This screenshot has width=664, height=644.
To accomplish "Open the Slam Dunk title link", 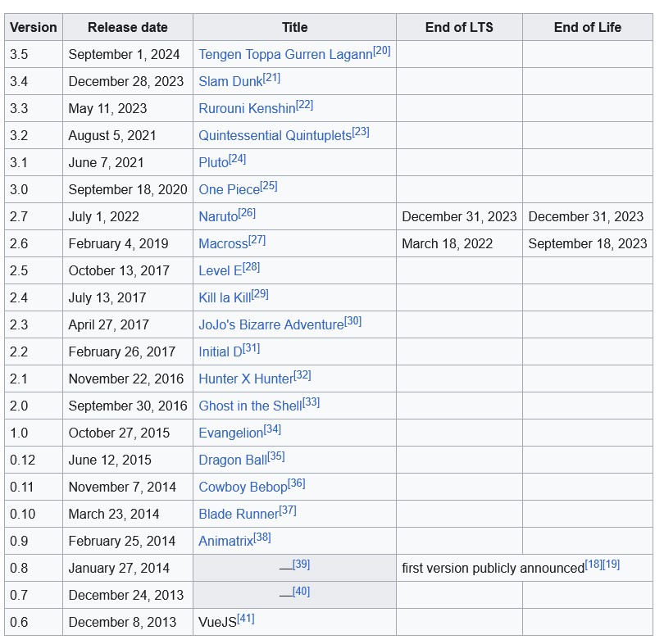I will point(230,82).
